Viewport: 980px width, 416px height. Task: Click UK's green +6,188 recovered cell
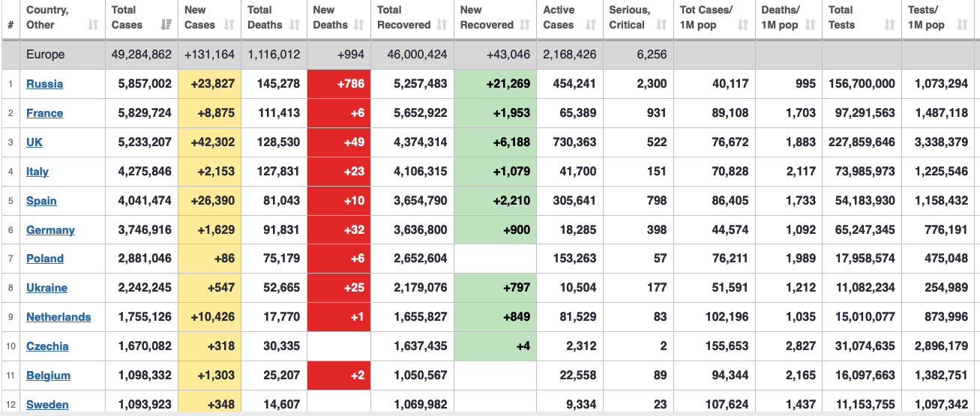495,142
